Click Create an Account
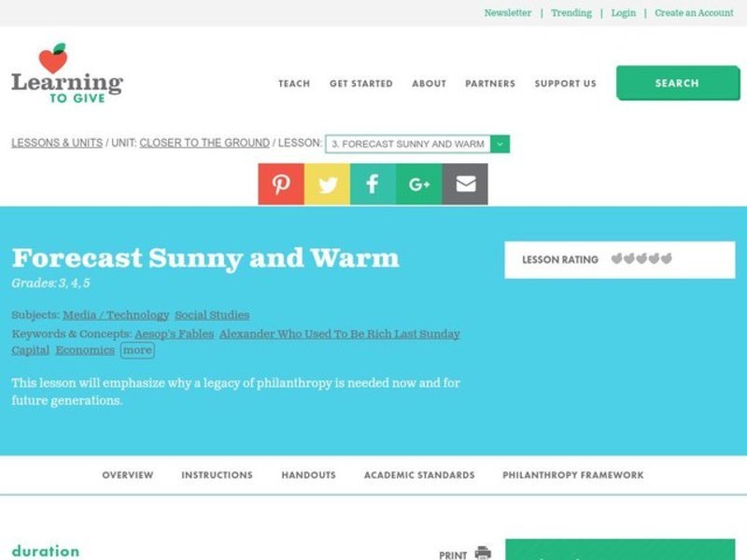This screenshot has height=560, width=747. click(695, 13)
